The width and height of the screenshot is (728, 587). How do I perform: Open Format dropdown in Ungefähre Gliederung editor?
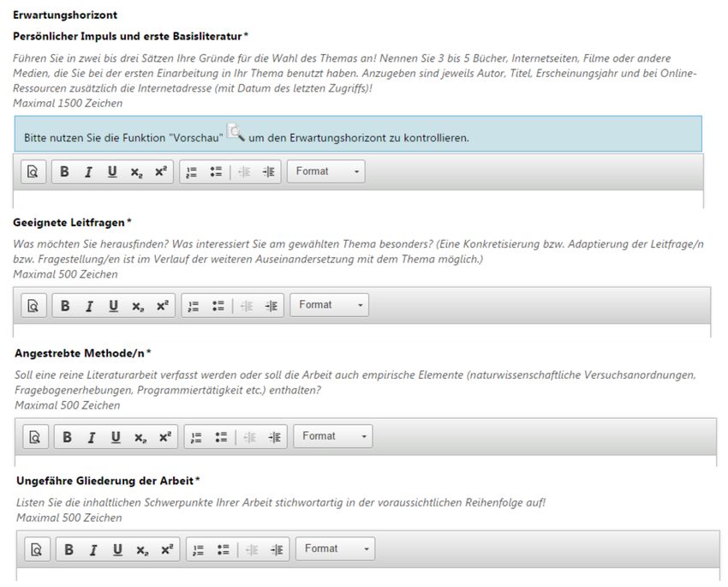pos(335,549)
